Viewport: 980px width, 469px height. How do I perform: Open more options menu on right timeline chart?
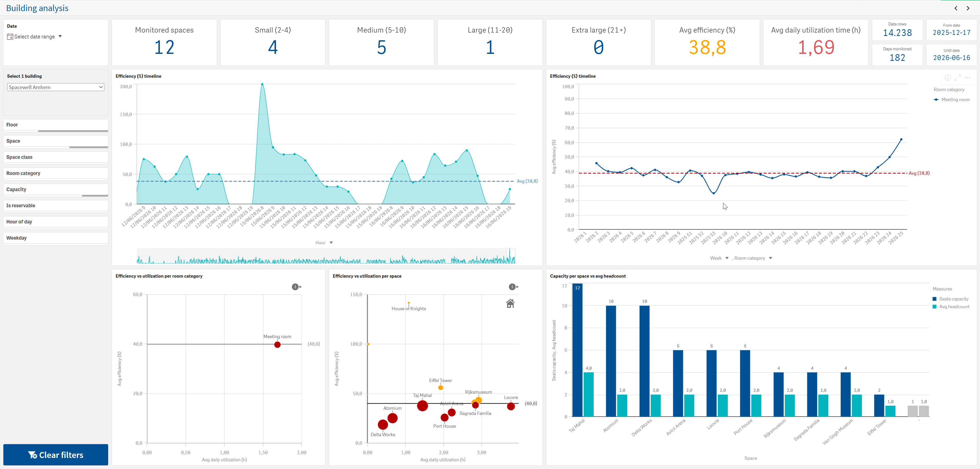(x=968, y=78)
